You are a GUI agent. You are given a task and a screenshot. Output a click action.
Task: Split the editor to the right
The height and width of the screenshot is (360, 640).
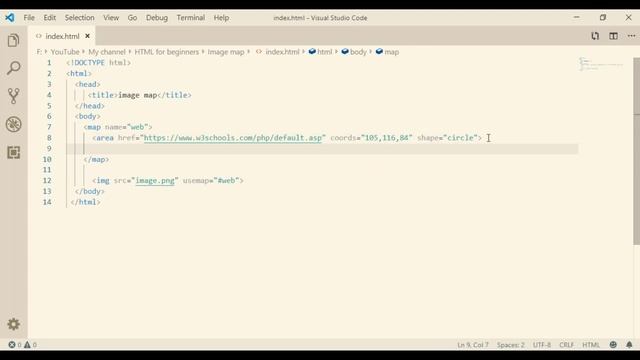coord(613,36)
